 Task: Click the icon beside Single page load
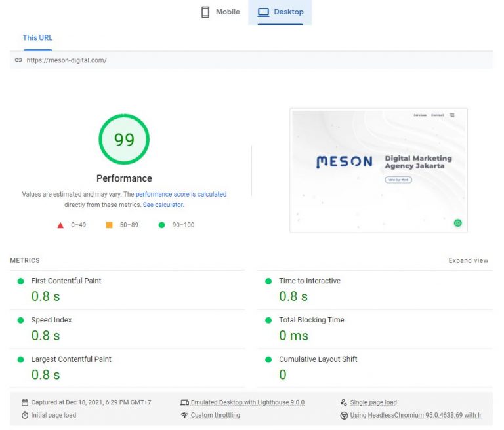pos(344,402)
